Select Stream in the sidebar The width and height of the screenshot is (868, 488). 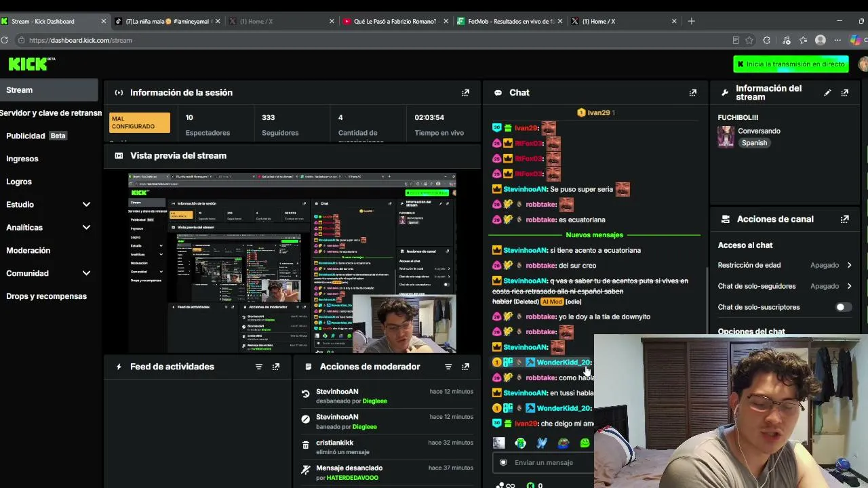49,90
